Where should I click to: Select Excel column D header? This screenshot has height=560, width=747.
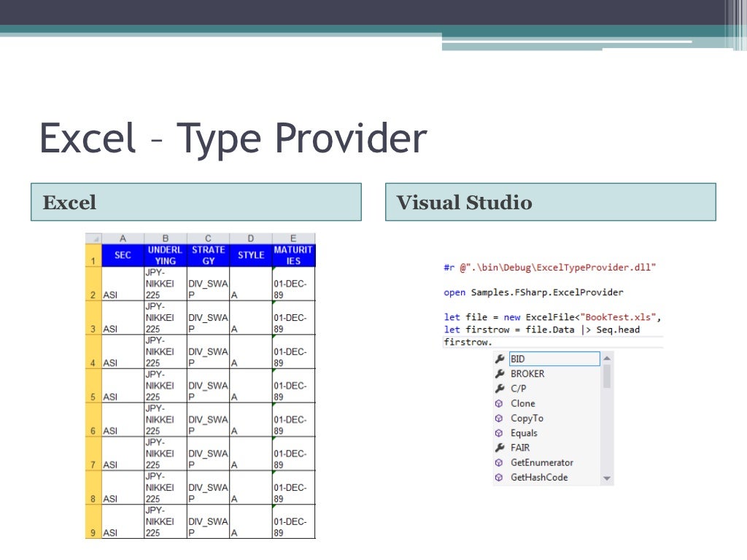(251, 238)
